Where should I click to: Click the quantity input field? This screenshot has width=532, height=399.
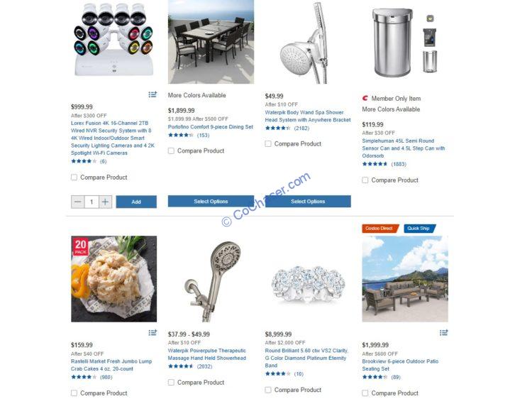tap(92, 202)
